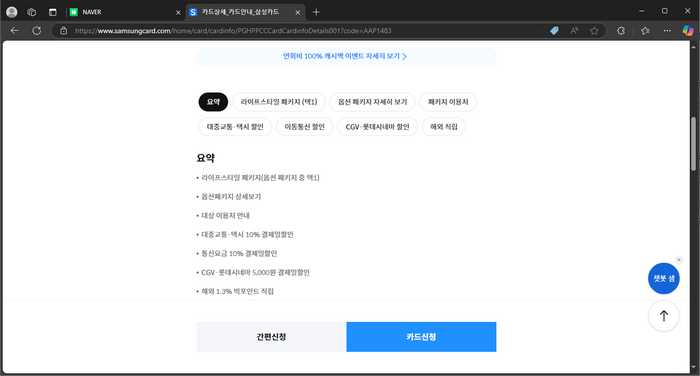This screenshot has width=700, height=376.
Task: Select the 요약 tab pill
Action: (213, 102)
